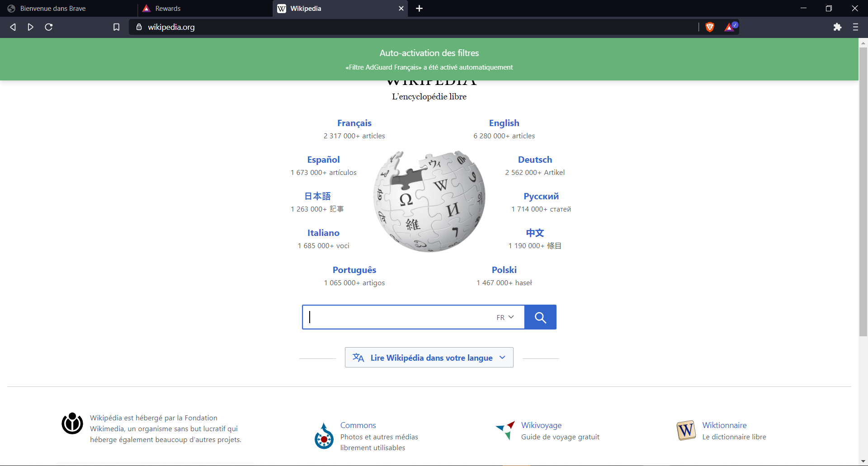
Task: Click the 1 065 000+ artigos count
Action: pos(354,283)
